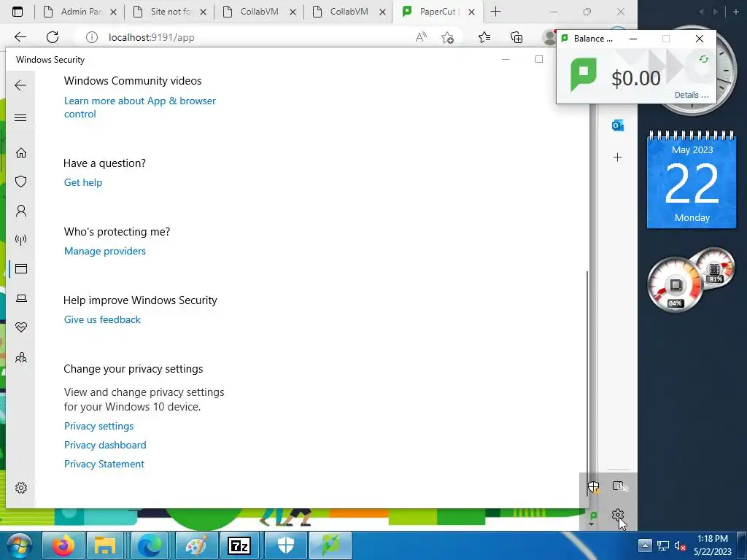Open Family options sidebar icon
747x560 pixels.
(21, 357)
